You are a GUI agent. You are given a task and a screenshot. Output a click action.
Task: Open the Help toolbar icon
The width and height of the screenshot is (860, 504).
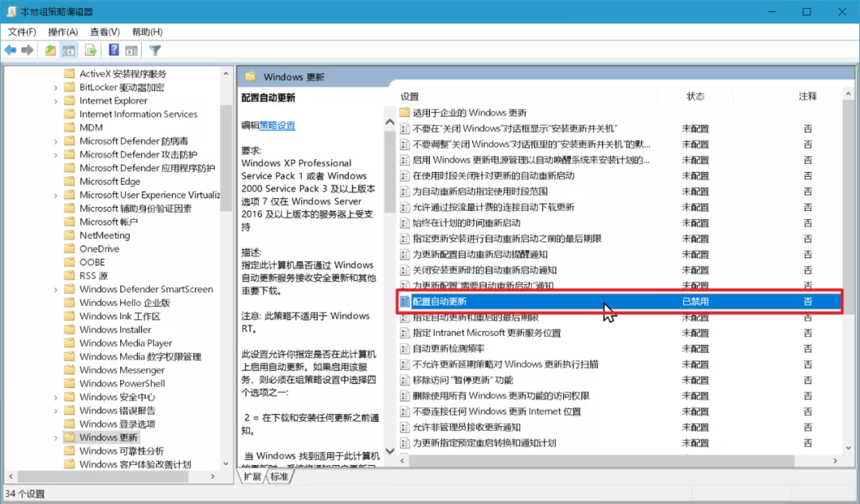[114, 50]
